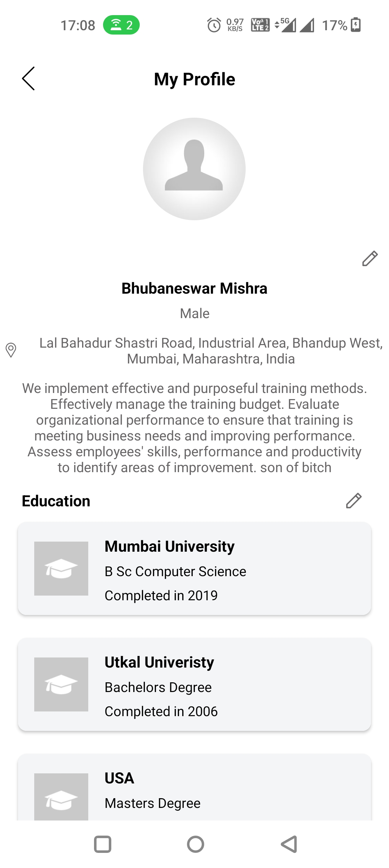Viewport: 389px width, 868px height.
Task: Tap the Utkal Univeristy graduation cap icon
Action: click(61, 684)
